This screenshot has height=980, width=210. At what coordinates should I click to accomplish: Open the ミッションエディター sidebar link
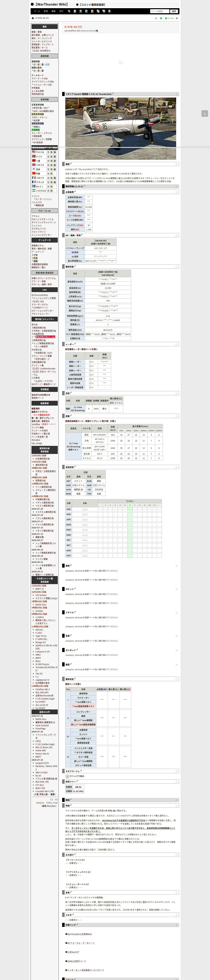(42, 235)
